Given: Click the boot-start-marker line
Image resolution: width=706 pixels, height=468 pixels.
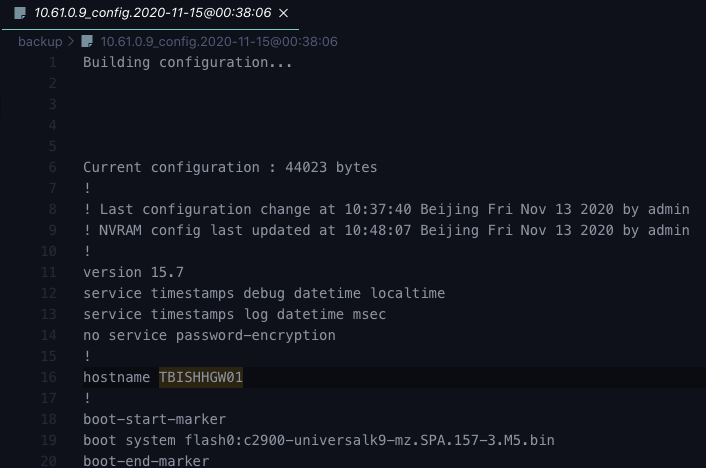Looking at the screenshot, I should pos(154,420).
